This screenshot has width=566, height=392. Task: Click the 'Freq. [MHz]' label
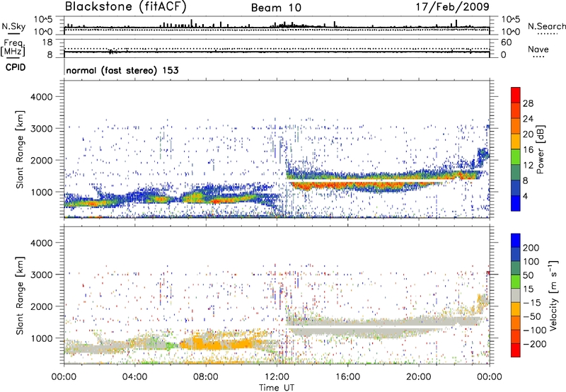click(x=13, y=48)
